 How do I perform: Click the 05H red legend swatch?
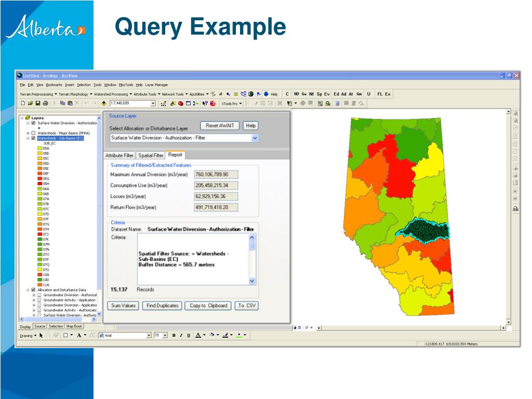39,183
